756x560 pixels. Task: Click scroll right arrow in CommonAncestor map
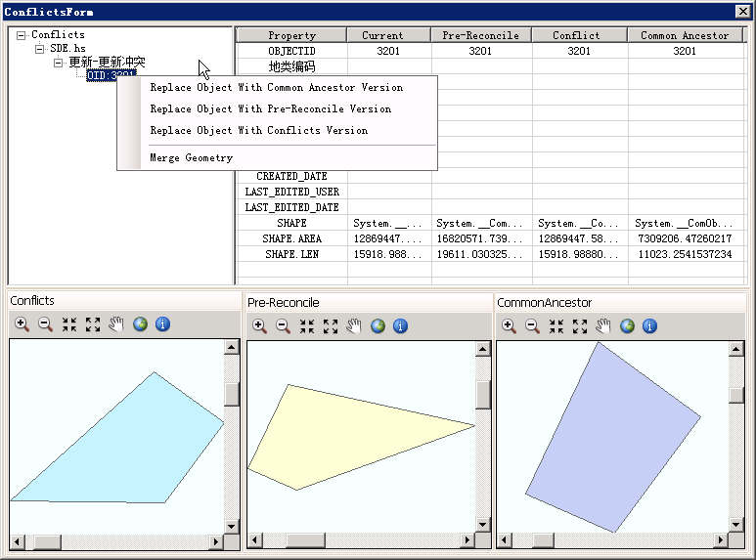coord(721,539)
